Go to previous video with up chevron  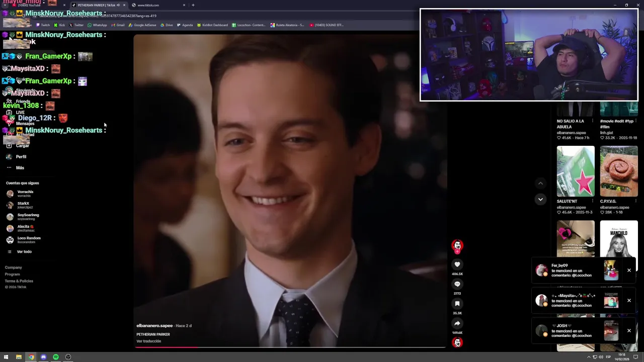(x=540, y=184)
